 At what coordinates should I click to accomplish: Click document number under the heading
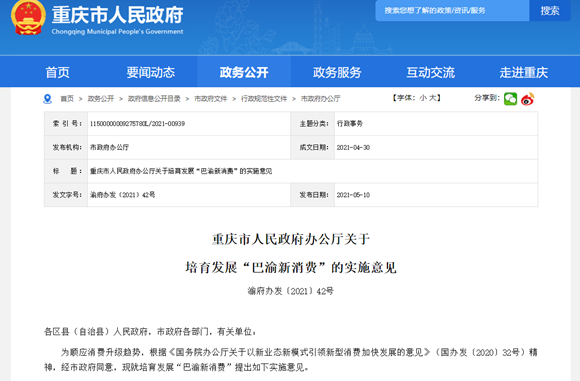tap(291, 291)
